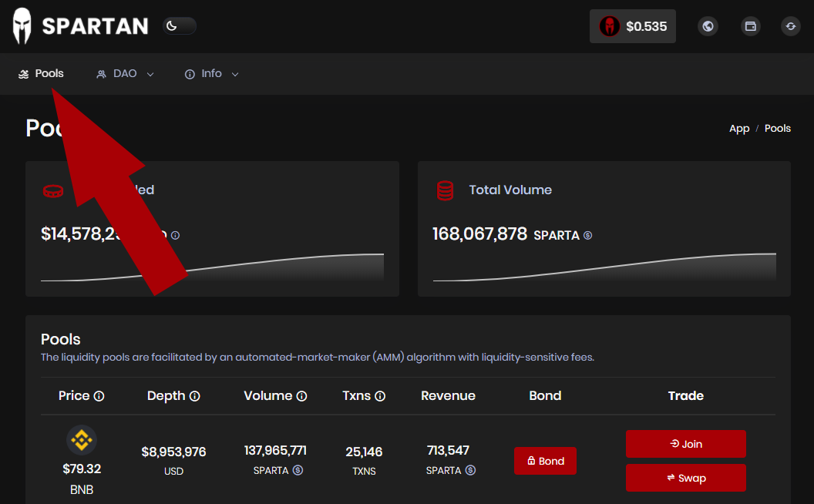Open the globe network selector icon
Viewport: 814px width, 504px height.
[708, 26]
